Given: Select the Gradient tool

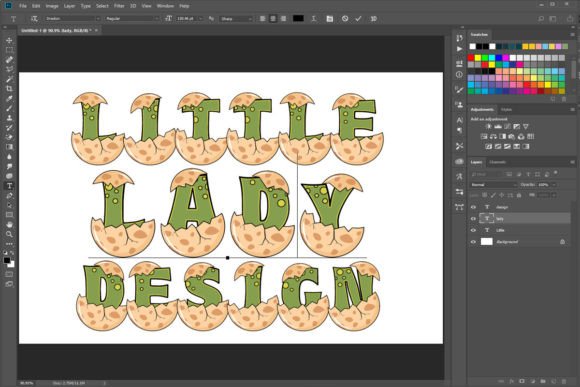Looking at the screenshot, I should tap(9, 147).
